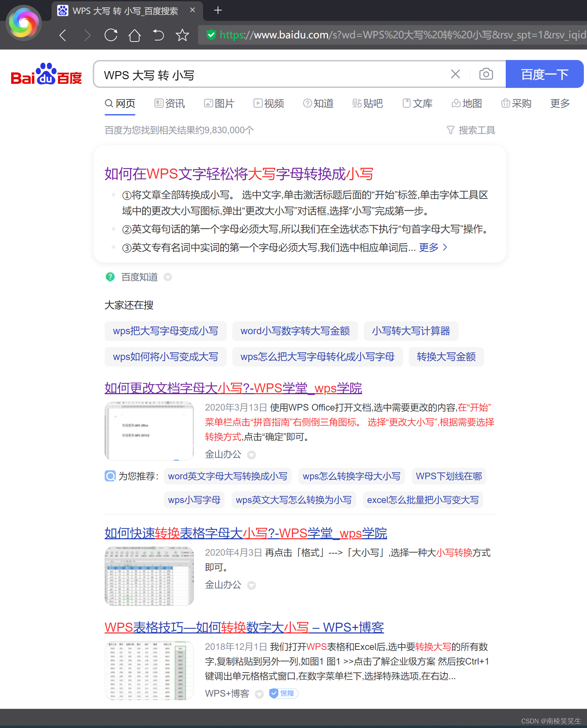Go back to previous page
587x728 pixels.
coord(63,35)
